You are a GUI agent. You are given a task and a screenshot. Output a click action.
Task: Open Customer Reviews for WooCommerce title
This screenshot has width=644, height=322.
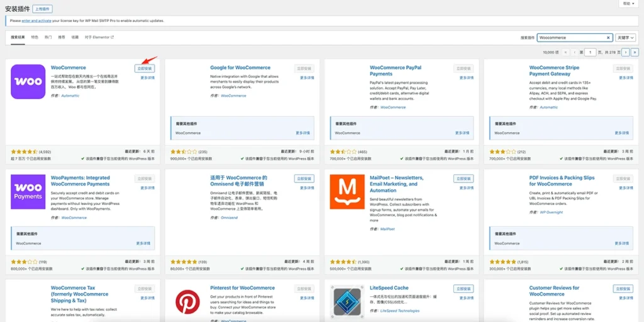[x=554, y=291]
